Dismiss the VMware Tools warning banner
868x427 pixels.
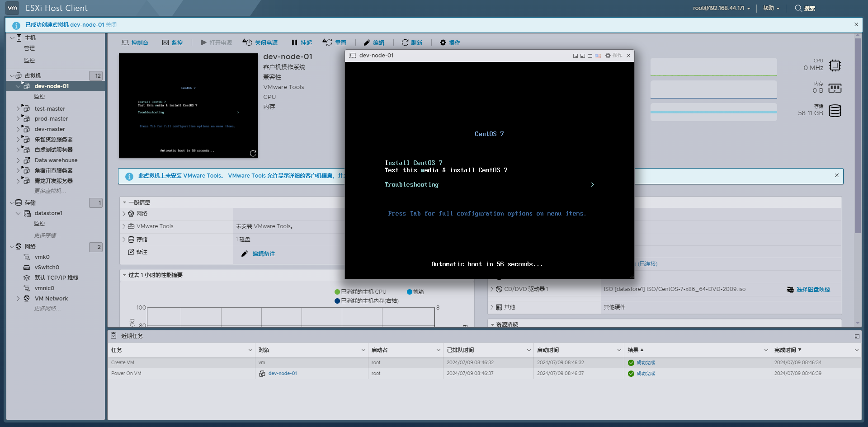pyautogui.click(x=837, y=175)
